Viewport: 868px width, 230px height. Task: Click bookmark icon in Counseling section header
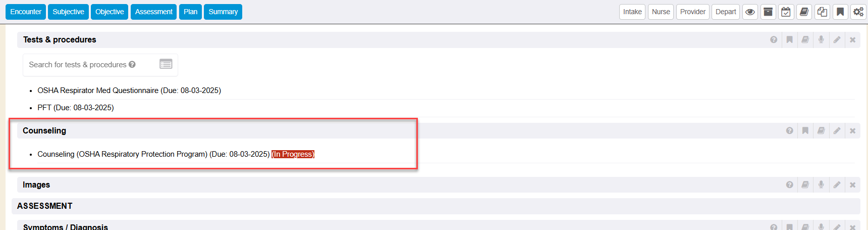805,131
